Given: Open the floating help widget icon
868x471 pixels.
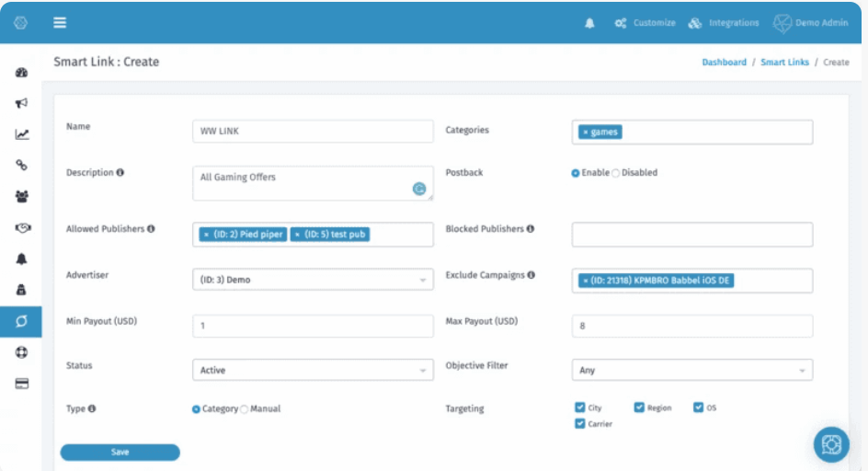Looking at the screenshot, I should point(831,444).
